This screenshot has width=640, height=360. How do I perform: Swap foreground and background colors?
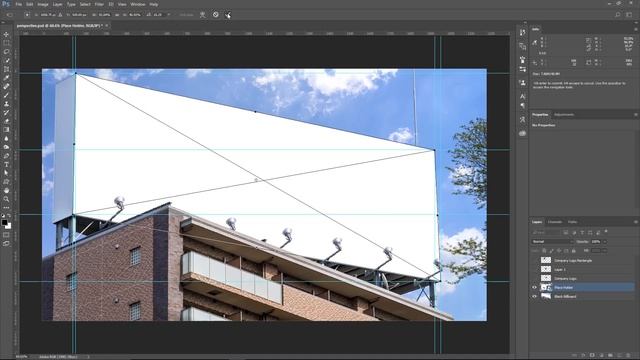[x=9, y=216]
